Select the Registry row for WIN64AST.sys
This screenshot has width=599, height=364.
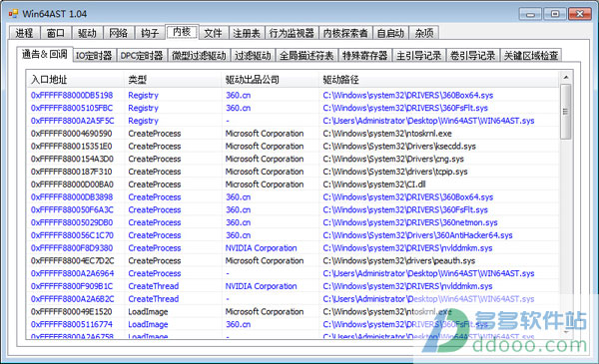pos(293,121)
